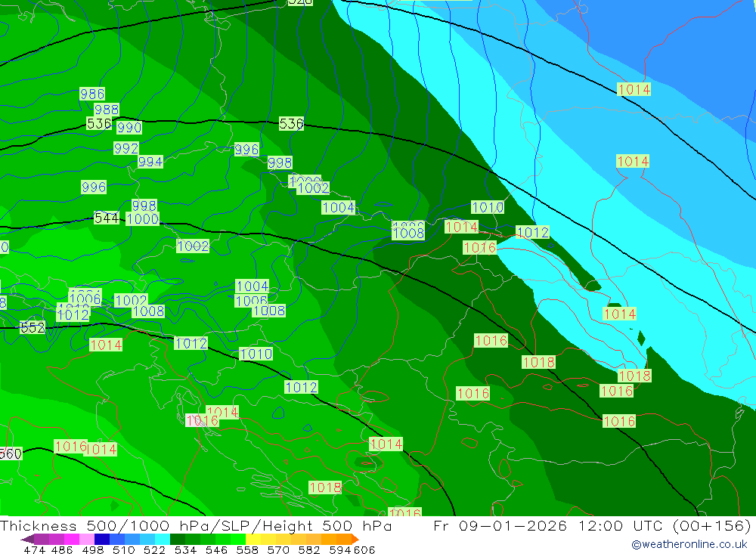Click the dark green swatch before 534
This screenshot has width=756, height=554.
tap(178, 539)
